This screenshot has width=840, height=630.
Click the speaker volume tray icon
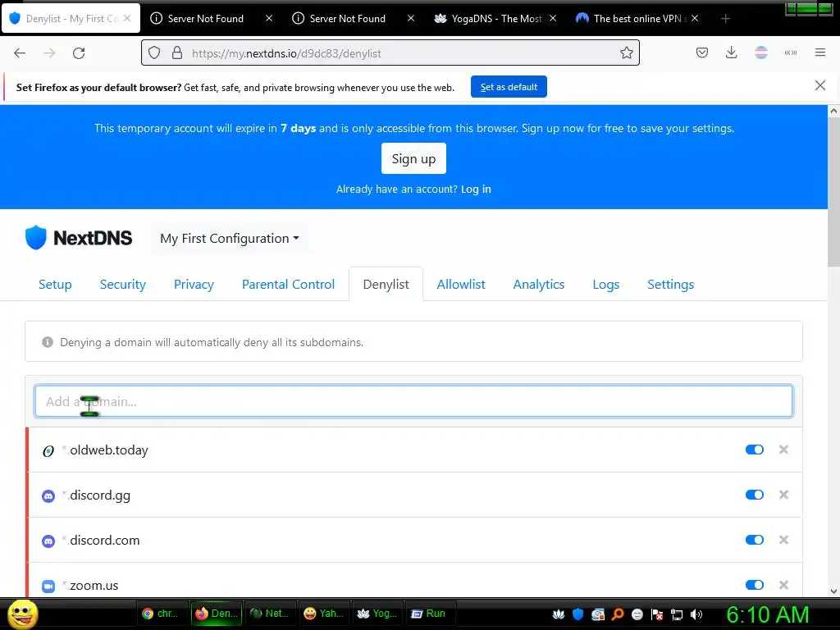(696, 614)
